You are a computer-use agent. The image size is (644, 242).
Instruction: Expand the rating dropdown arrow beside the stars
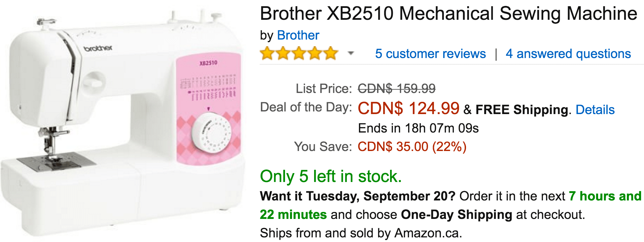tap(351, 53)
